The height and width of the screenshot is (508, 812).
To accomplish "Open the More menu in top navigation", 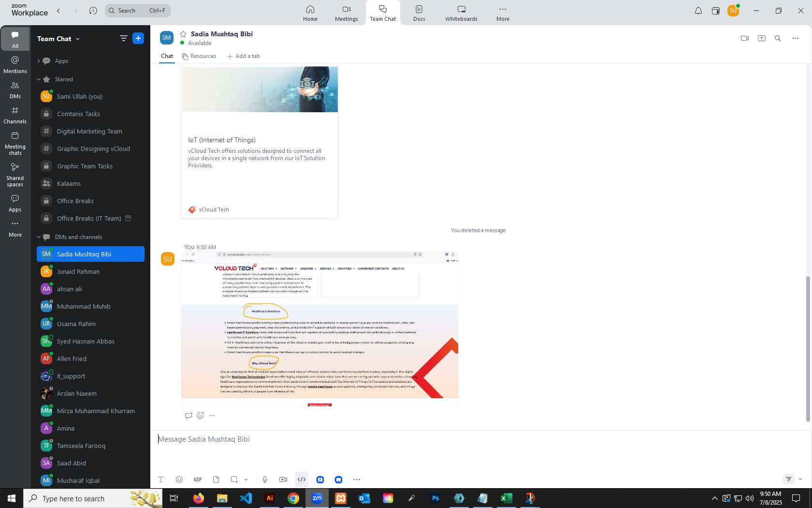I will 503,13.
